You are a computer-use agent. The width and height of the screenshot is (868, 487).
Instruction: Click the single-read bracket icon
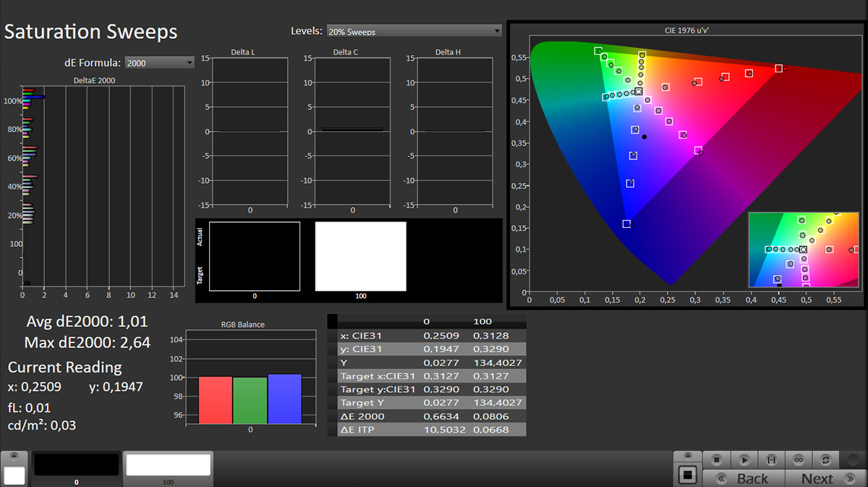click(771, 460)
